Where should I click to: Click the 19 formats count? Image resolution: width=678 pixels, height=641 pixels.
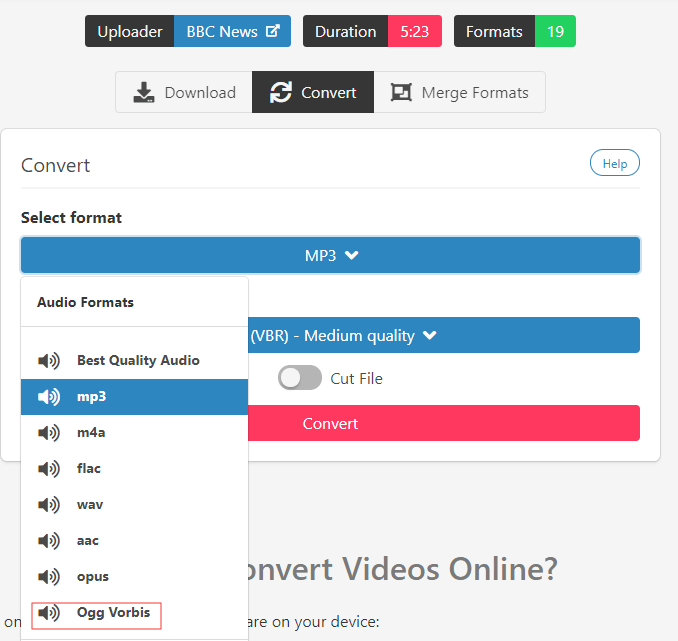[555, 31]
